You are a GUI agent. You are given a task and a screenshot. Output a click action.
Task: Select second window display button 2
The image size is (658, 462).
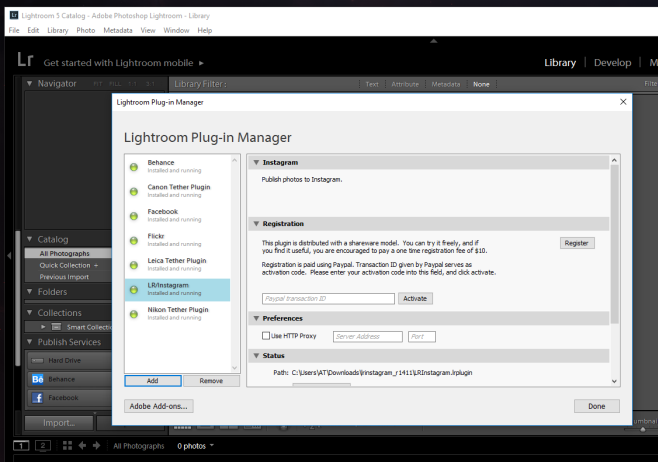(43, 446)
